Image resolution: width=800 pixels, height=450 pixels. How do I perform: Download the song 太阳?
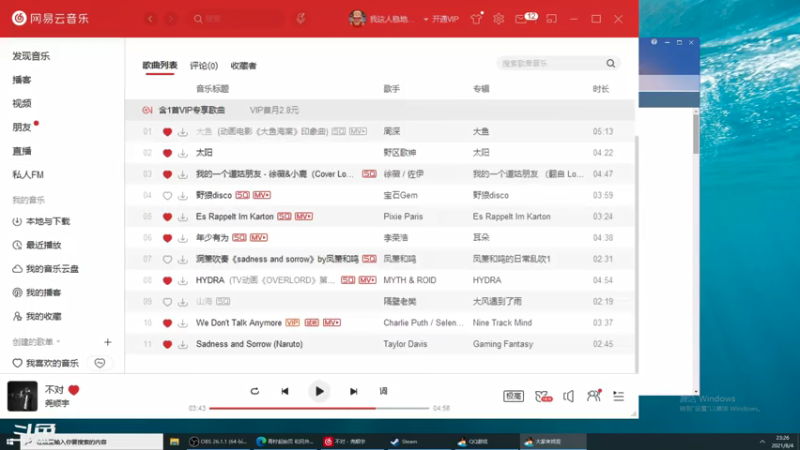pyautogui.click(x=183, y=153)
